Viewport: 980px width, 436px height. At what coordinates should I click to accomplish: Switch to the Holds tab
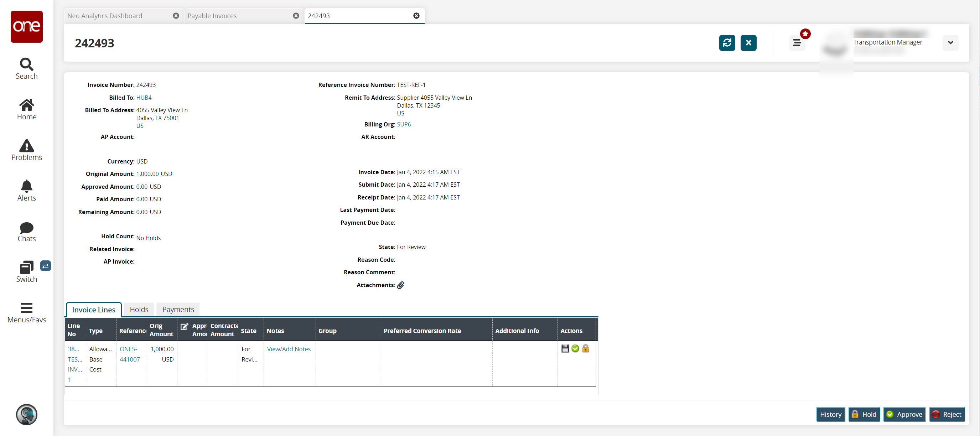[x=139, y=309]
